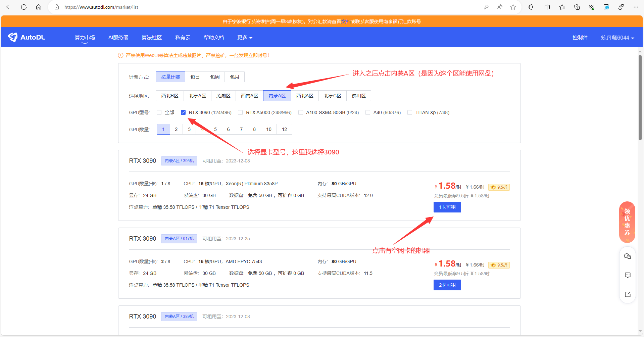644x337 pixels.
Task: Click the read aloud icon
Action: (500, 7)
